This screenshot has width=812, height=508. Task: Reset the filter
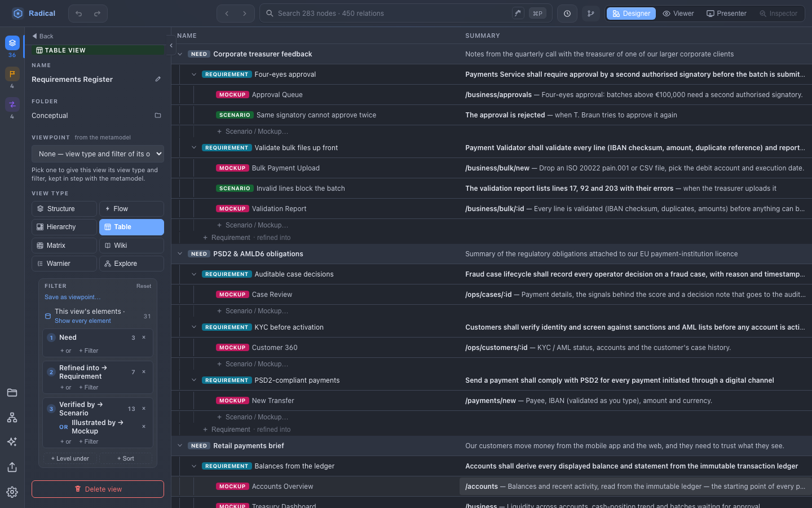(144, 286)
